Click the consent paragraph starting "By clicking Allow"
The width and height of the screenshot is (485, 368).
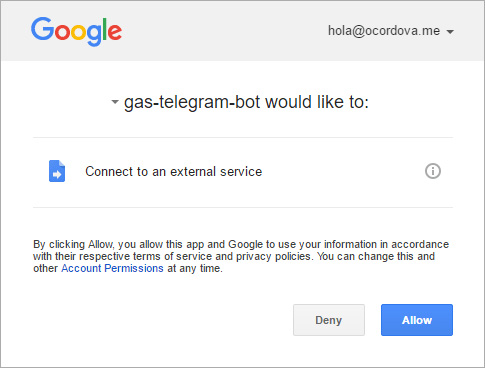[241, 256]
